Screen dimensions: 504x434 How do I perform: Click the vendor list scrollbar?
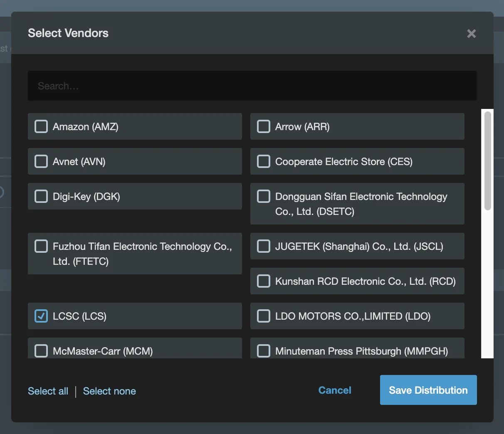(x=487, y=160)
